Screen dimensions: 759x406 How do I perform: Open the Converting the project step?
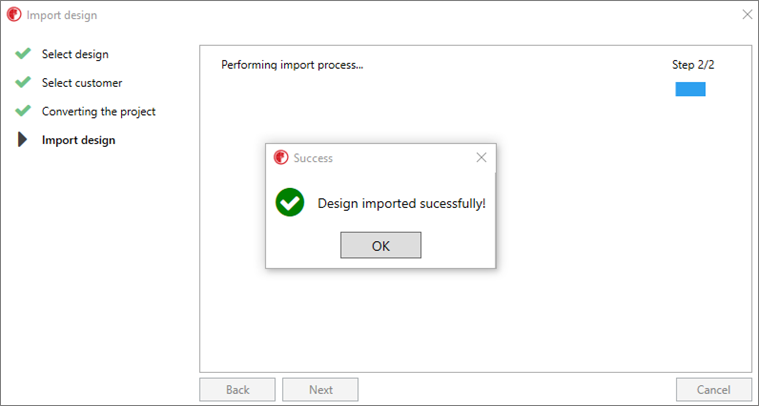pyautogui.click(x=99, y=111)
